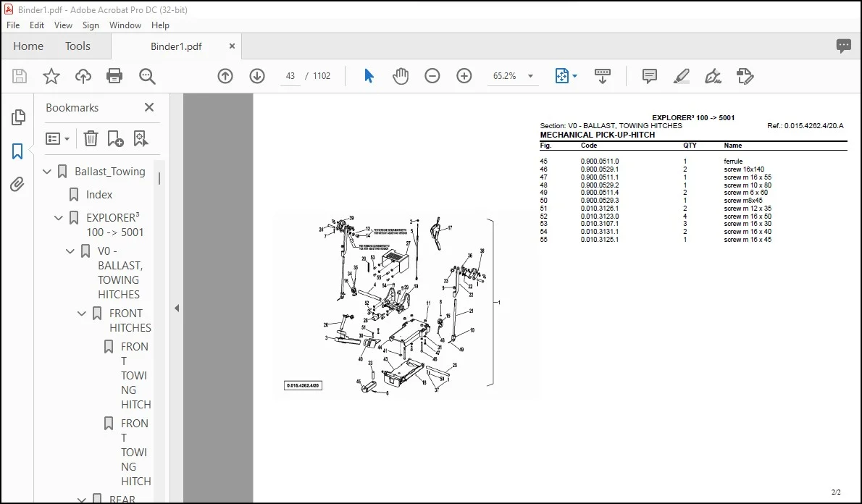This screenshot has width=862, height=504.
Task: Click part code 0.010.3125.1
Action: [599, 240]
